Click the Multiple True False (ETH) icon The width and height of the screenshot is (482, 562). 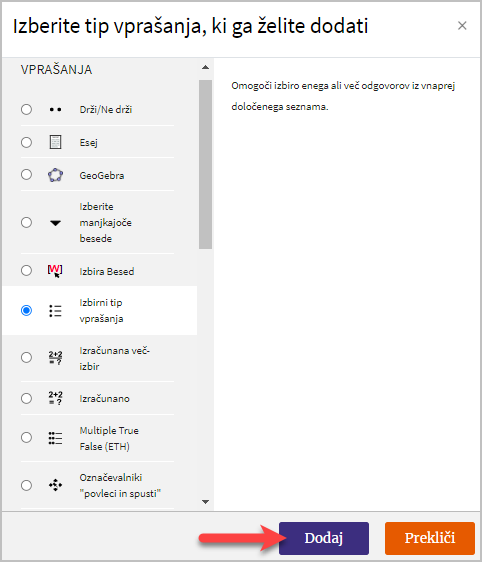tap(55, 438)
